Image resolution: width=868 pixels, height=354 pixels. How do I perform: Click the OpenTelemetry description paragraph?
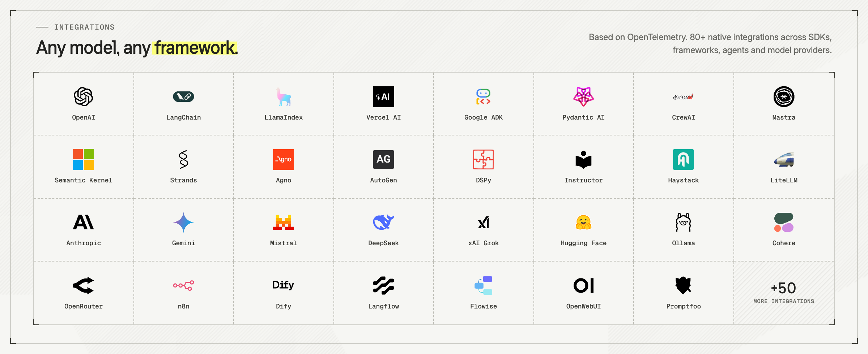pos(710,44)
